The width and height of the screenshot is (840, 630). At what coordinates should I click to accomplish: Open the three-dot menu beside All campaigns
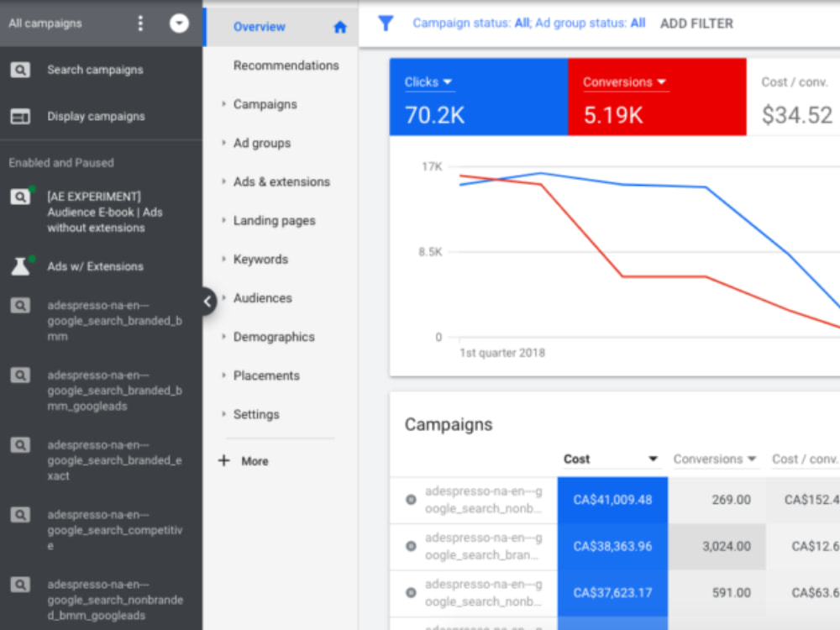(x=140, y=23)
